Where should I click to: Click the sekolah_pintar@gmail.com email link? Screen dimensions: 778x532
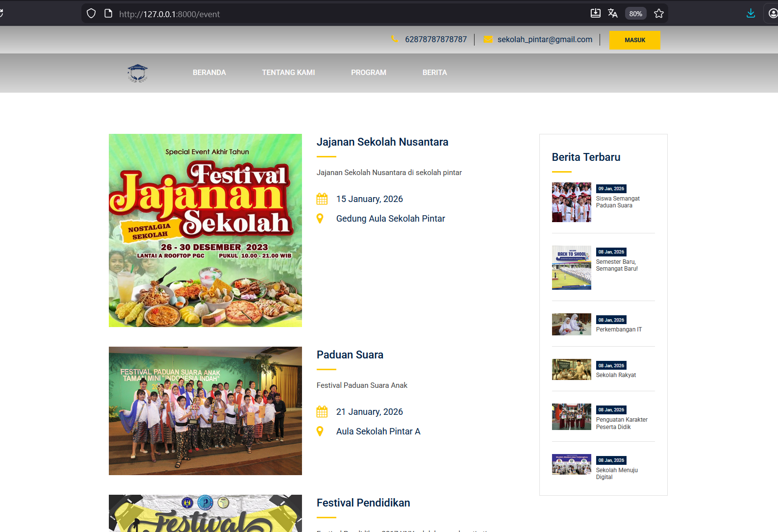tap(545, 39)
